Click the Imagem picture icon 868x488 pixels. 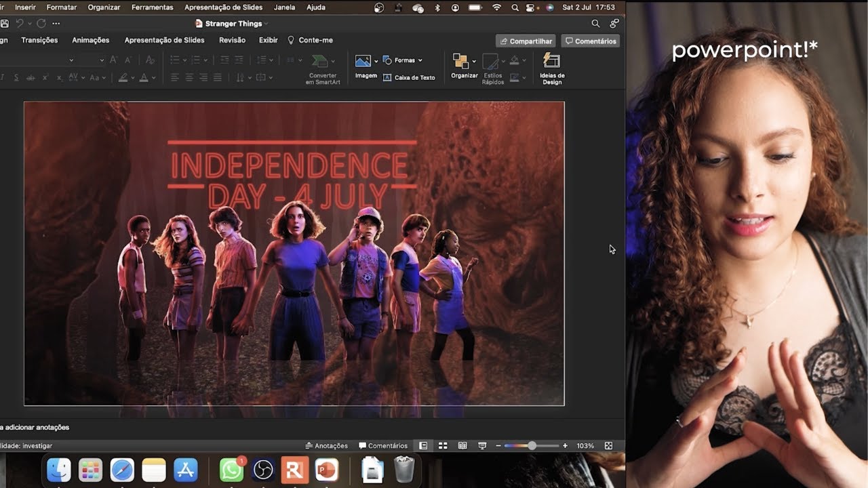pos(363,61)
